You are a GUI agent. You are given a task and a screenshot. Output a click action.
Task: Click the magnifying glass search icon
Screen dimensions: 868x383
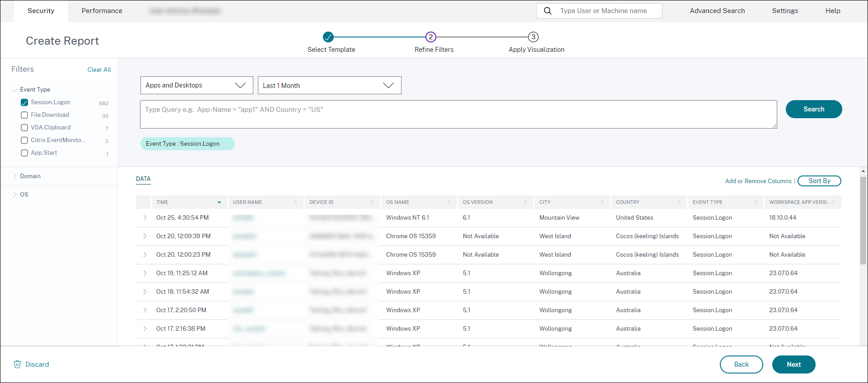point(547,11)
